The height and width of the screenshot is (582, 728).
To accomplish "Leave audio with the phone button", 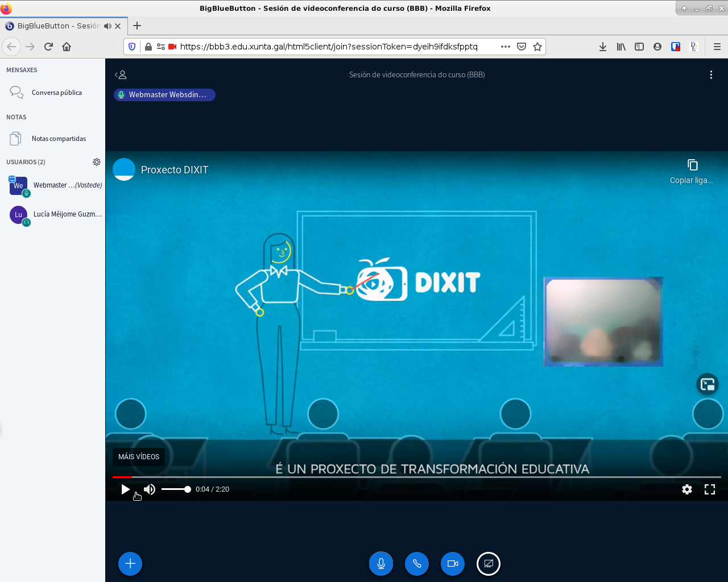I will 417,564.
